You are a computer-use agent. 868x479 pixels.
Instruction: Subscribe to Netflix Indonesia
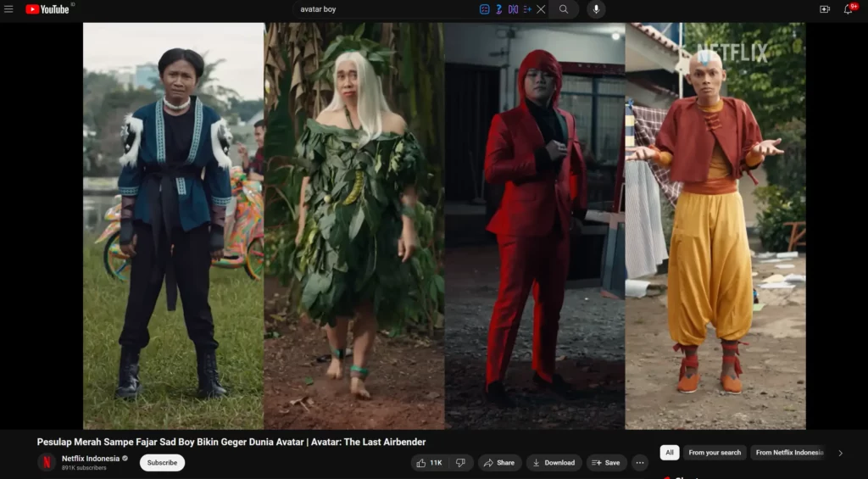162,463
